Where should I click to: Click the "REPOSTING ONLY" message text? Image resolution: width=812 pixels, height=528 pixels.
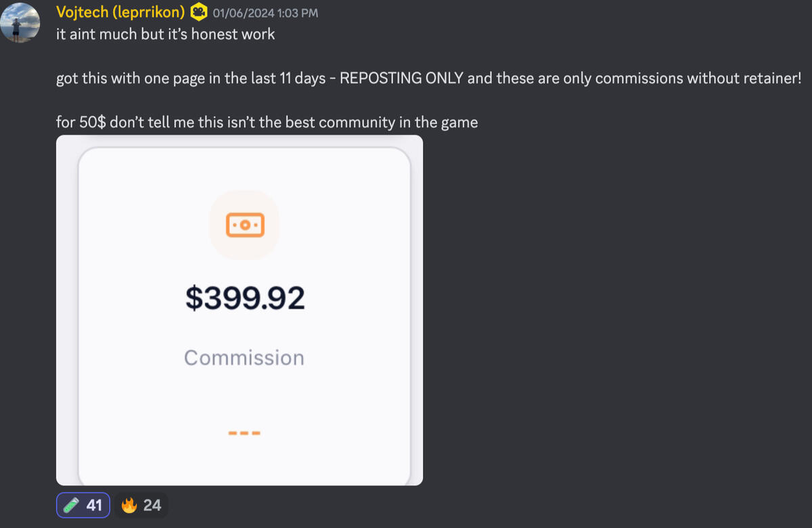point(401,78)
